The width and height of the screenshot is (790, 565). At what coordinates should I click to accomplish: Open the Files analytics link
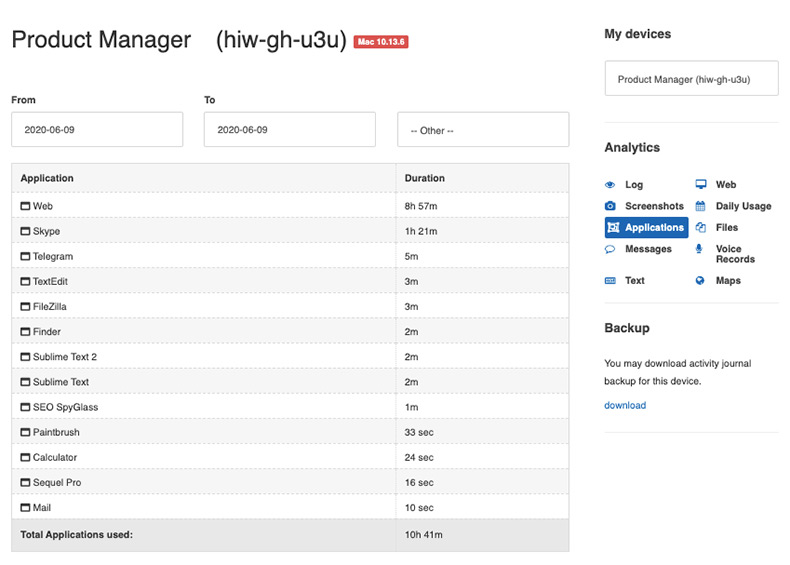[x=727, y=227]
